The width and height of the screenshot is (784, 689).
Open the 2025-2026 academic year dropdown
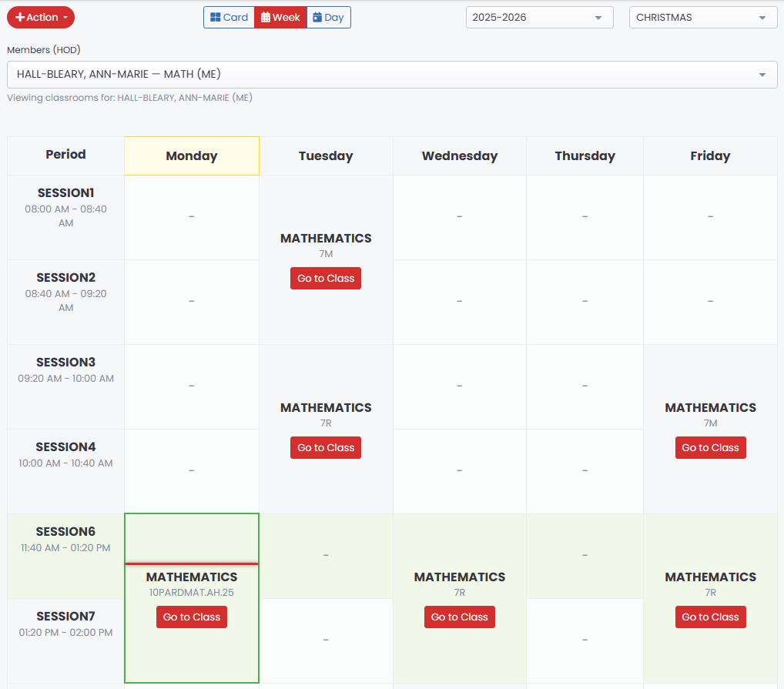pos(540,18)
